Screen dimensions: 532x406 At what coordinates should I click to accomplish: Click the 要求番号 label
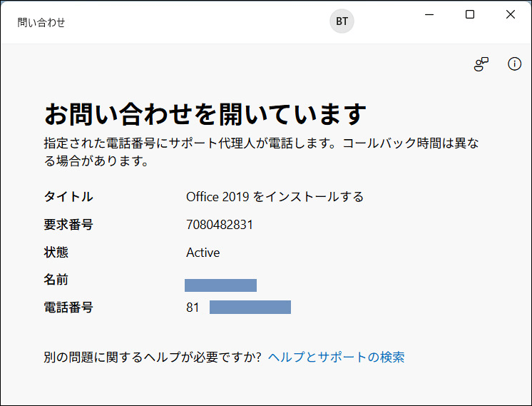(x=68, y=225)
